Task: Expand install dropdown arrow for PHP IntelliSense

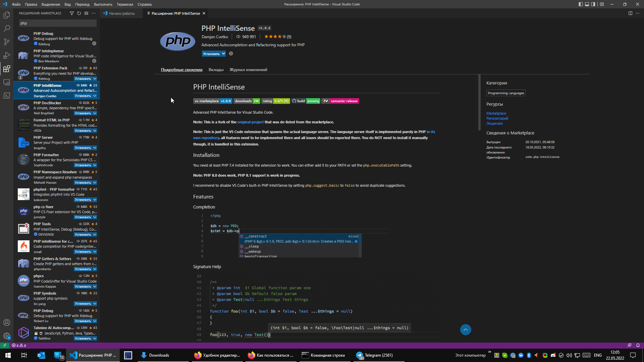Action: (x=223, y=54)
